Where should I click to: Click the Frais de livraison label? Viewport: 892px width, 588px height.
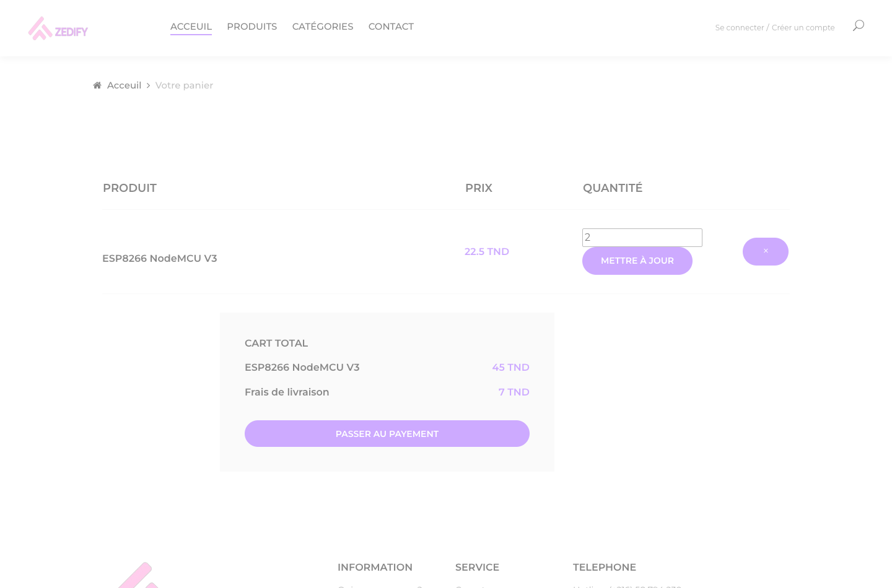pyautogui.click(x=287, y=392)
